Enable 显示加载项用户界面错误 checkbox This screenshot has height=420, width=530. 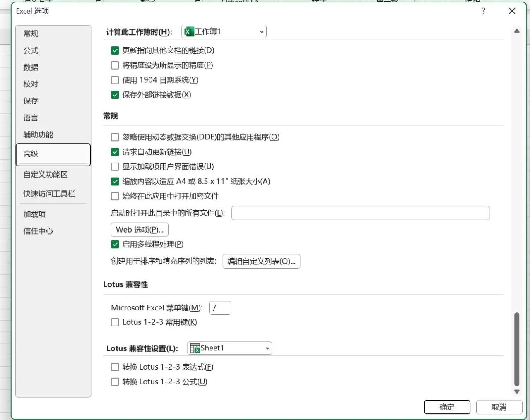click(x=115, y=167)
